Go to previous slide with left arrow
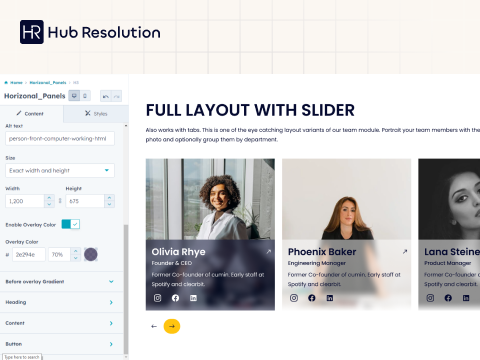This screenshot has width=480, height=360. (x=154, y=326)
